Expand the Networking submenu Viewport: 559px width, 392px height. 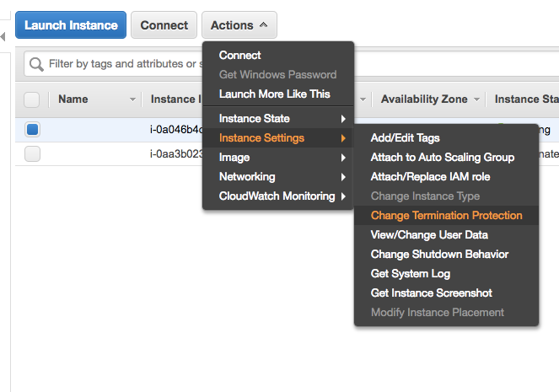click(278, 177)
